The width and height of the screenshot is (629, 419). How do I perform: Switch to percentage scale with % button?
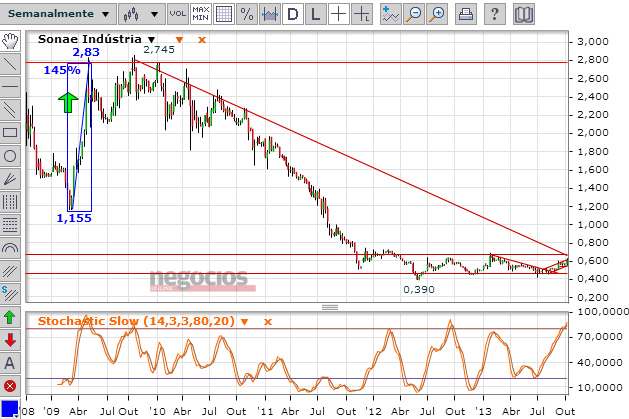click(x=247, y=14)
